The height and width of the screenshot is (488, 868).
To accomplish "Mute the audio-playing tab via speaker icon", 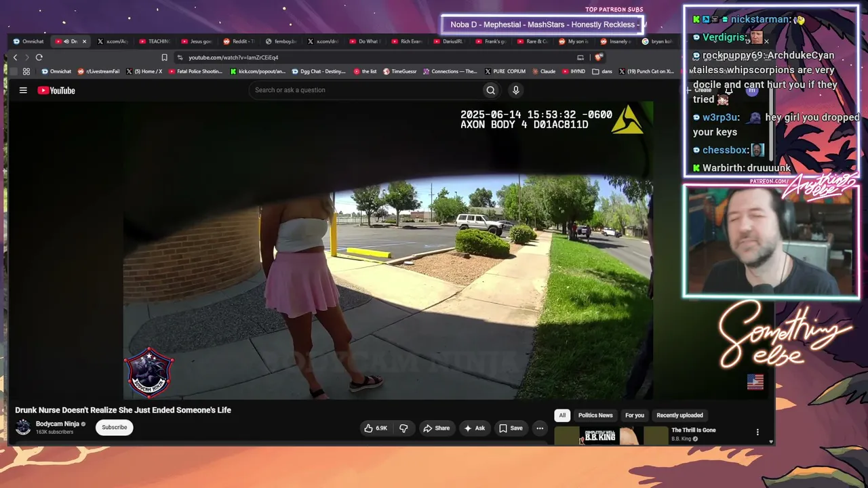I will click(x=66, y=41).
